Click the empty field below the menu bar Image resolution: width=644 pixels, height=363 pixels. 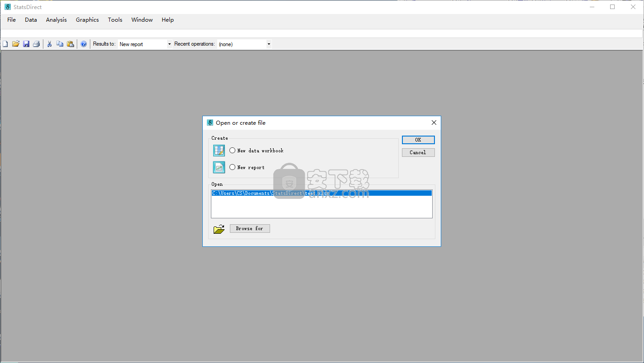[322, 33]
